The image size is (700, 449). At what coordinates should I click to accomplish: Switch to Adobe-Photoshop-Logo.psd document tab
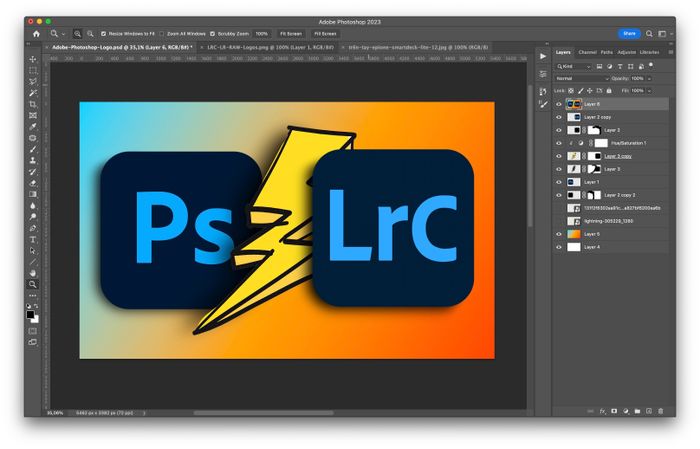point(122,47)
